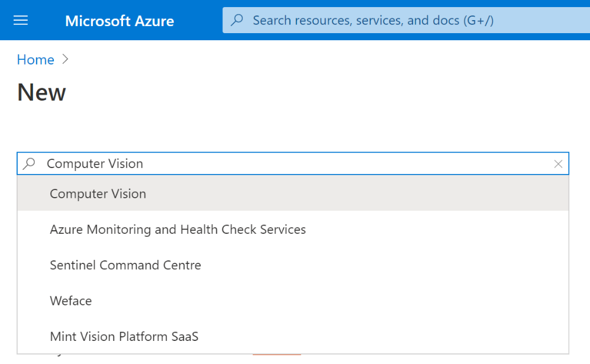The height and width of the screenshot is (364, 590).
Task: Pick the Weface suggestion
Action: click(293, 301)
